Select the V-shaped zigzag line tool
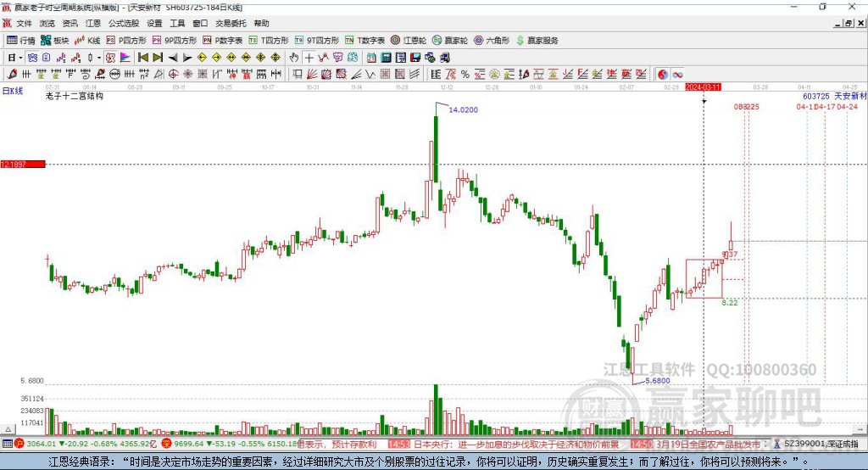The image size is (868, 470). pos(371,74)
